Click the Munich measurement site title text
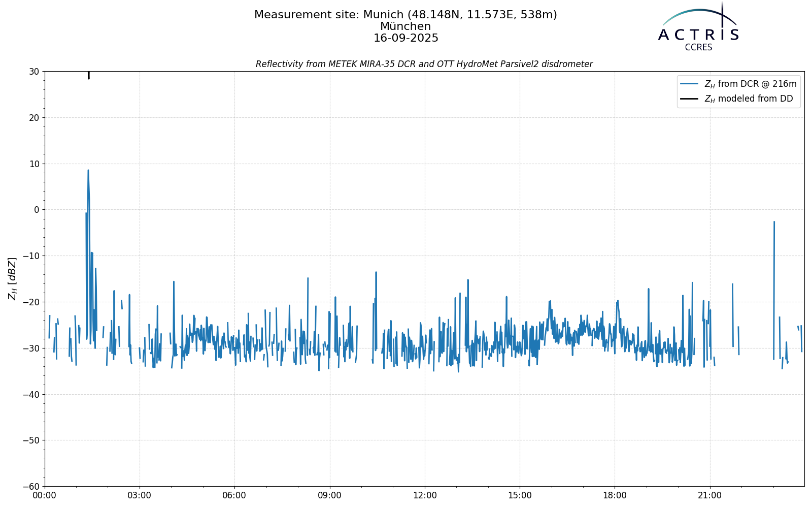The width and height of the screenshot is (812, 508). (x=405, y=15)
